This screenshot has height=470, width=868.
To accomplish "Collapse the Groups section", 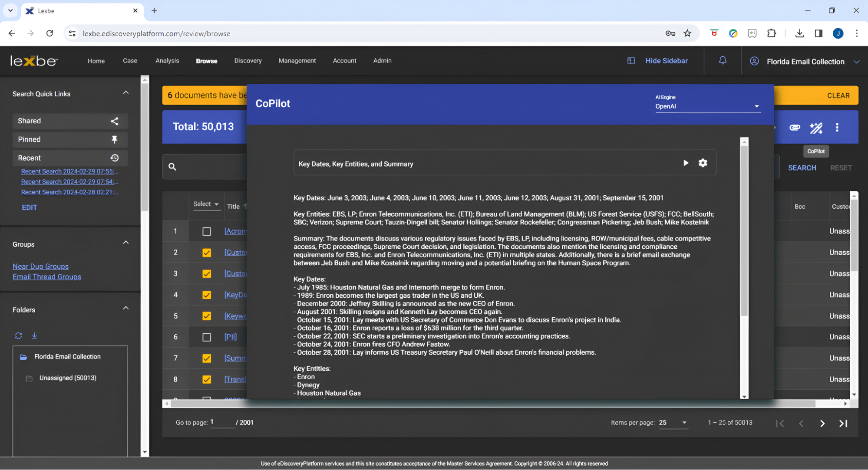I will tap(126, 243).
